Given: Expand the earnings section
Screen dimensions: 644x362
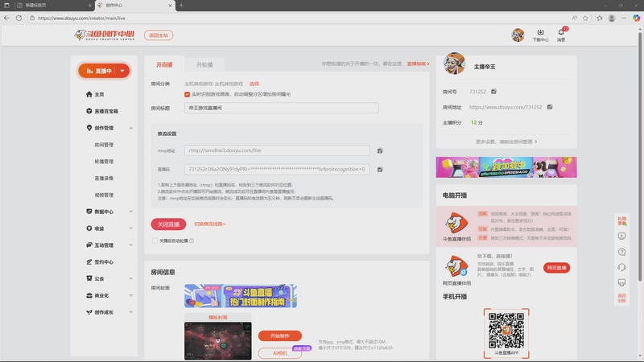Looking at the screenshot, I should [x=130, y=228].
